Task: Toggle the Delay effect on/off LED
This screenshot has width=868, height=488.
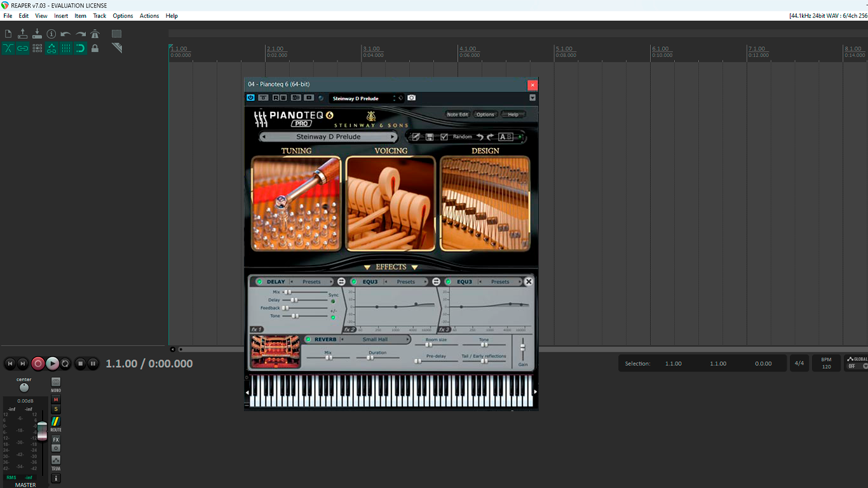Action: pos(259,281)
